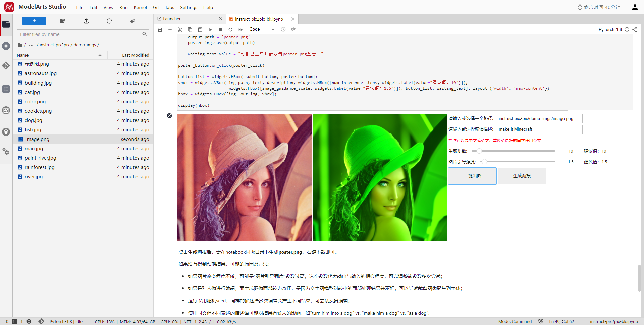Expand the breadcrumb ellipsis path
Viewport: 644px width, 325px height.
[x=31, y=45]
